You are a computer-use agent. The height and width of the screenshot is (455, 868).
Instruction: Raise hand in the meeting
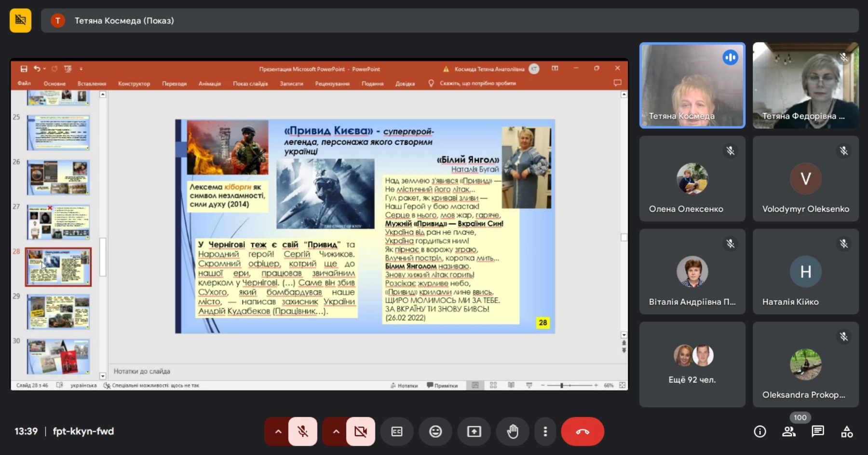point(513,431)
